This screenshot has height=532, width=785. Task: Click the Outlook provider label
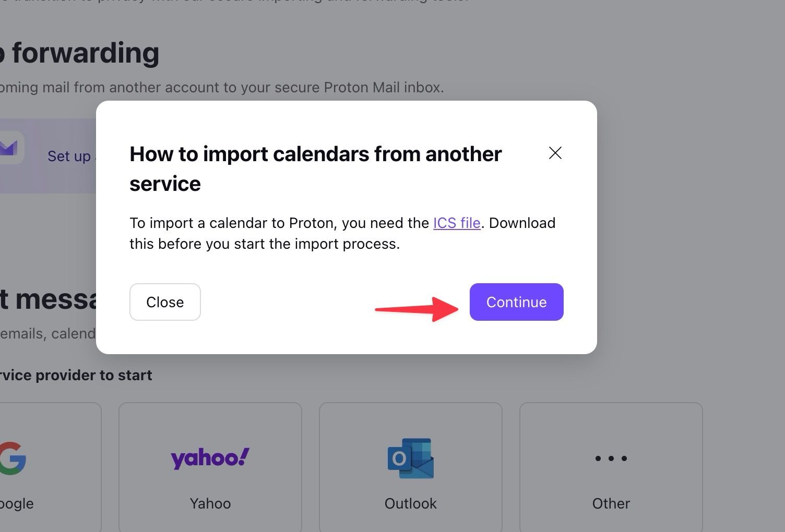click(x=411, y=503)
